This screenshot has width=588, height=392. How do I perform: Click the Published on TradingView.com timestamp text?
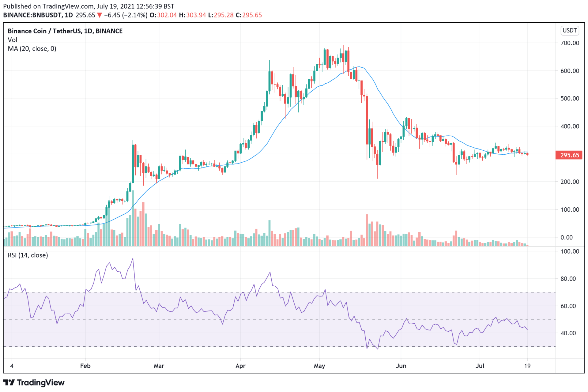(x=89, y=6)
